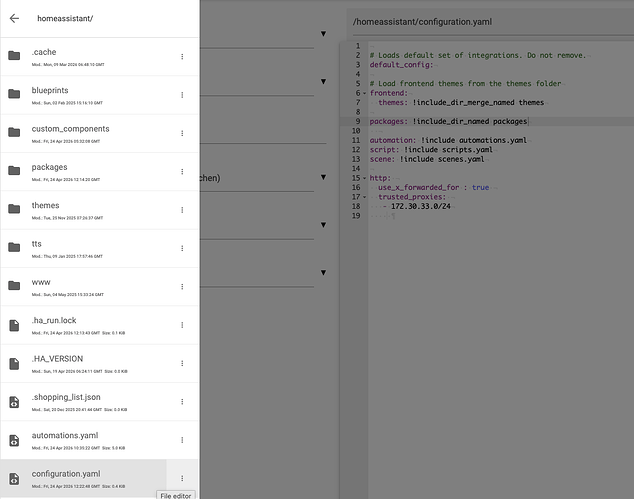This screenshot has height=499, width=634.
Task: Click the configuration.yaml file icon
Action: 14,479
